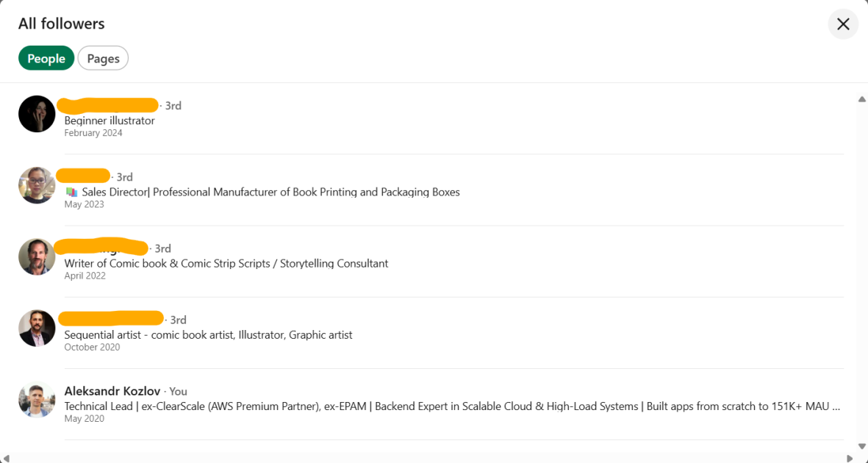
Task: Switch to the Pages tab
Action: 103,58
